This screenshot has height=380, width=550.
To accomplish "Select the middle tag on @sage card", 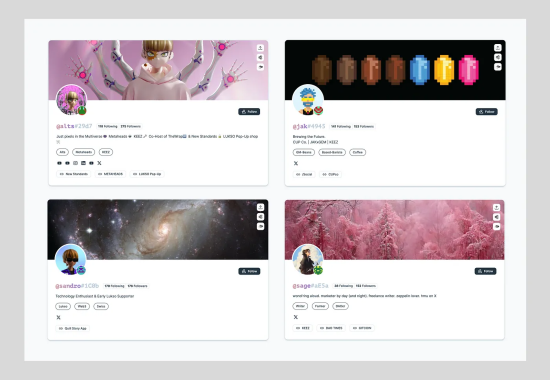I will [320, 306].
